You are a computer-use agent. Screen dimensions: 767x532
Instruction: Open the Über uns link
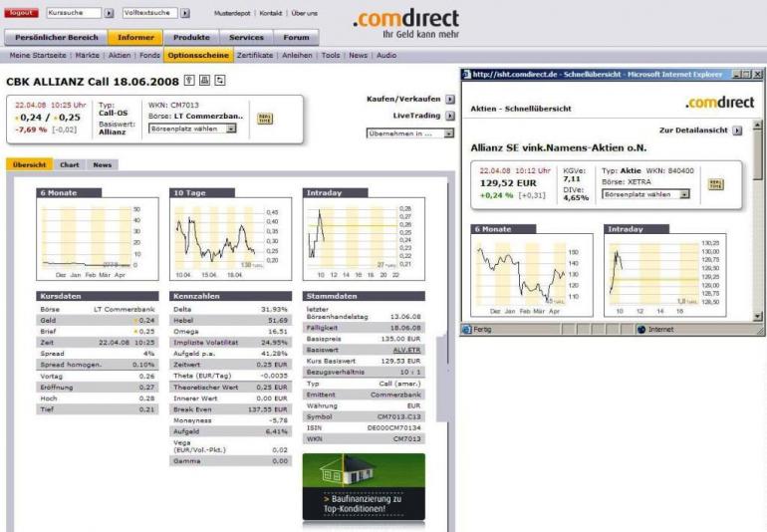point(304,13)
